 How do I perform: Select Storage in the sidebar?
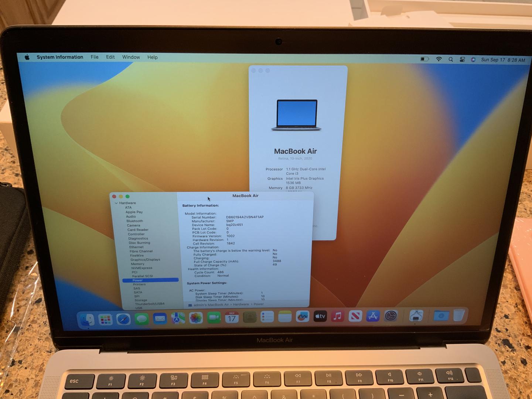click(x=141, y=300)
